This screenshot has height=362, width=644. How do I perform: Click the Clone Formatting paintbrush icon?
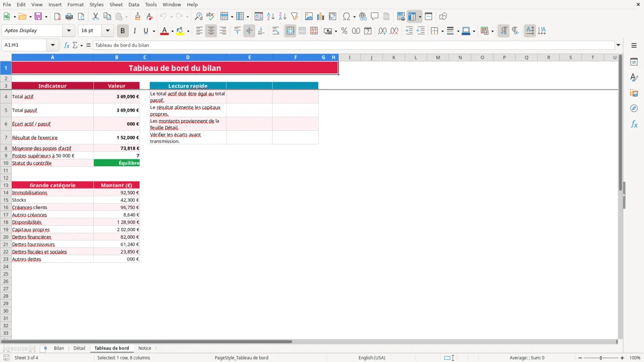click(x=137, y=17)
